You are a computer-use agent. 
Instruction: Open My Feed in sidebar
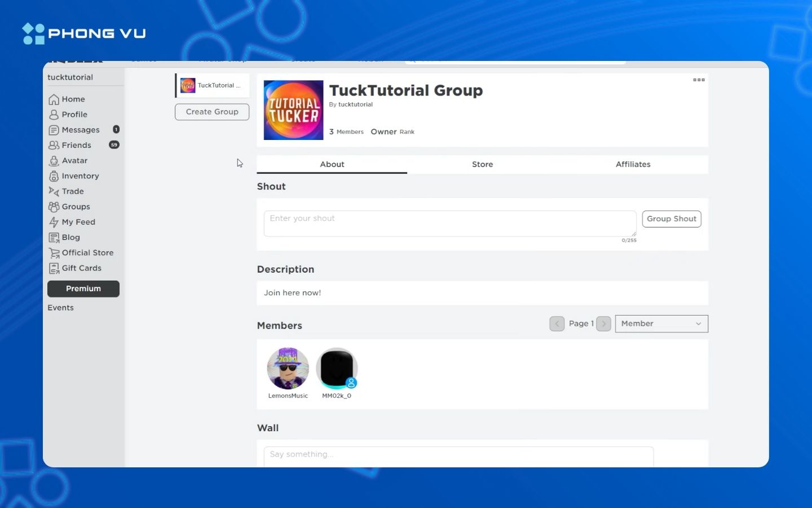(x=78, y=222)
